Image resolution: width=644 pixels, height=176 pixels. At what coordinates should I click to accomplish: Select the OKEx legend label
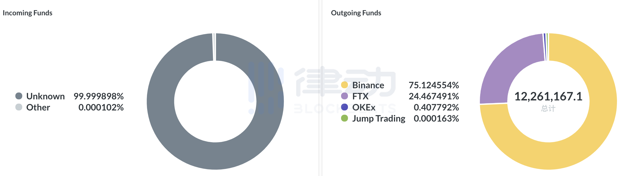(364, 107)
